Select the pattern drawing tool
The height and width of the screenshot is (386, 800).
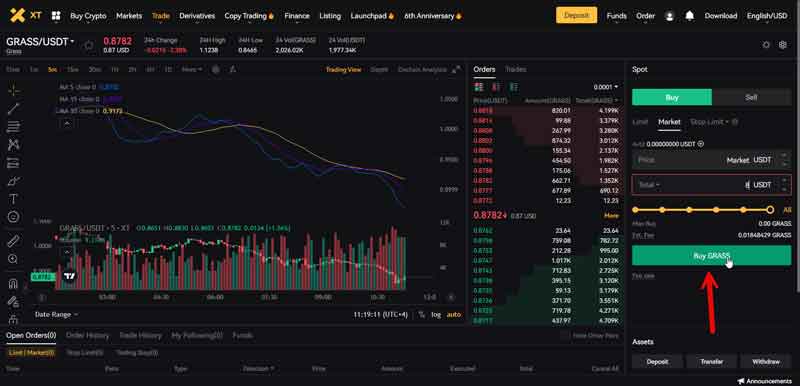tap(14, 145)
